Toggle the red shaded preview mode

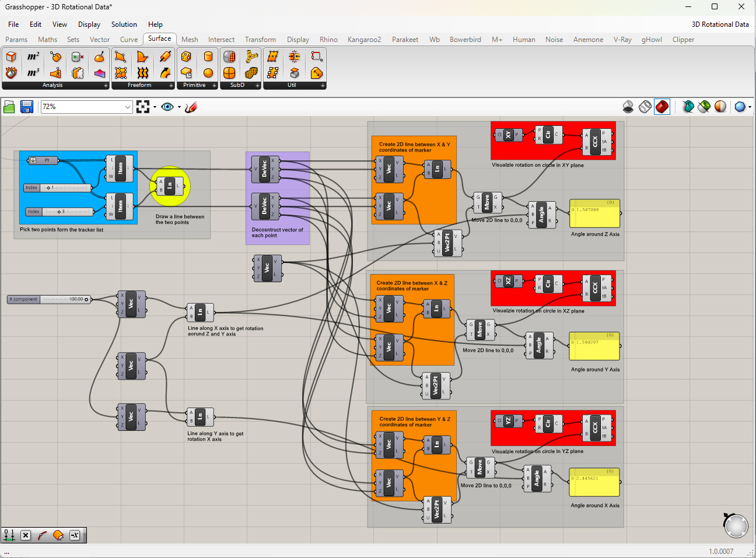pos(662,107)
